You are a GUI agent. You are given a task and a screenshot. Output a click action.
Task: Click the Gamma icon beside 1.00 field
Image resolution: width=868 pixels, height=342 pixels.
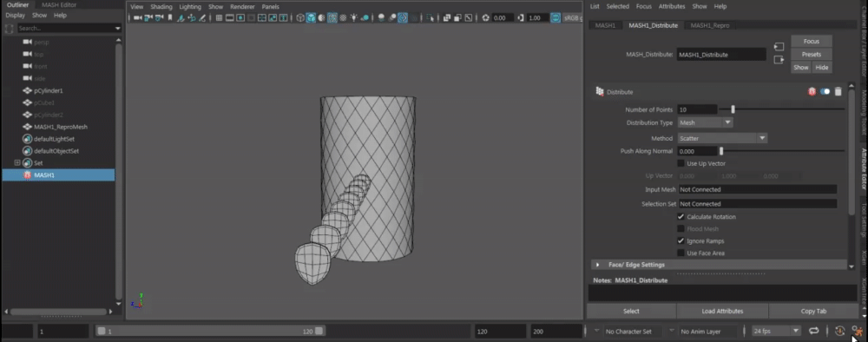click(520, 18)
